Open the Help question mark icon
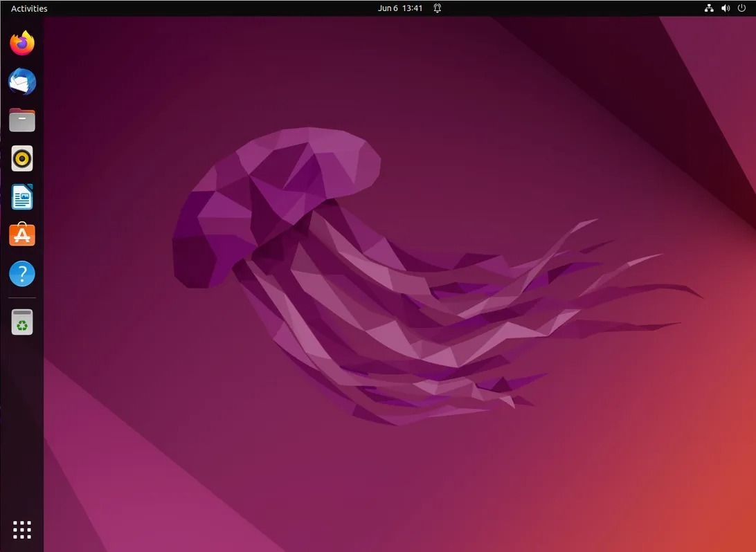Image resolution: width=756 pixels, height=552 pixels. (22, 274)
